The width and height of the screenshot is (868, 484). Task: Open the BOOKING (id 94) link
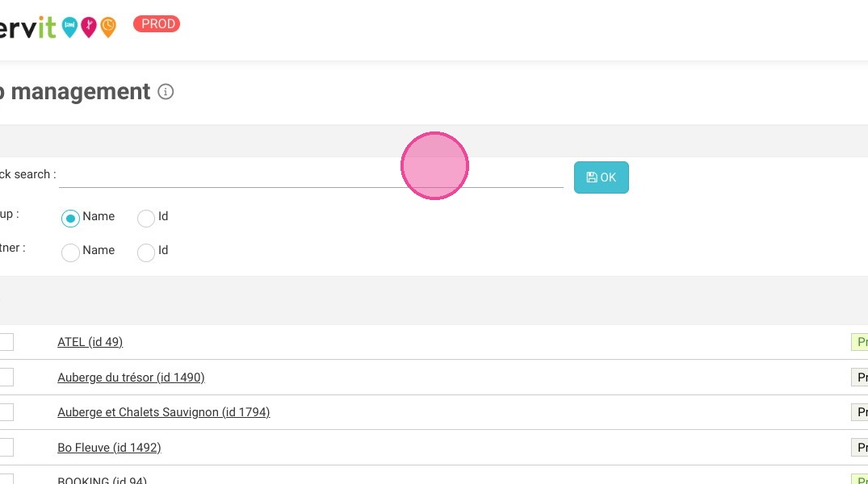tap(103, 480)
